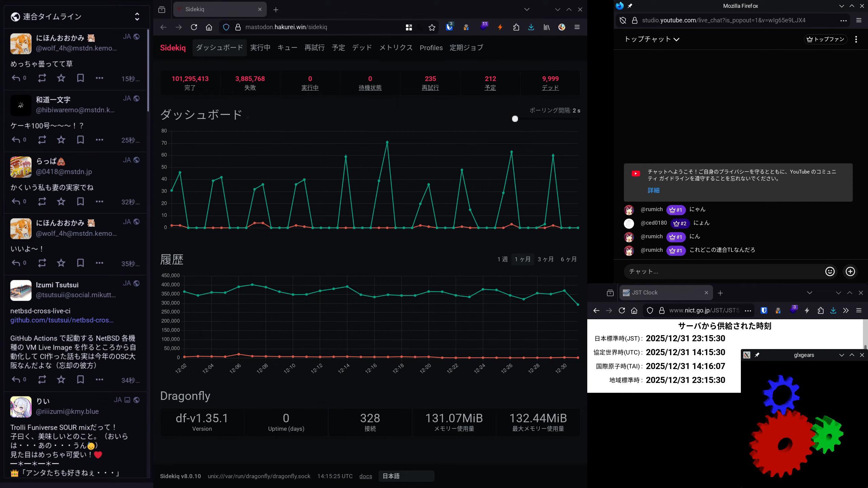Favourite the めっちゃ曇ってて草 post
This screenshot has width=868, height=488.
click(x=61, y=78)
